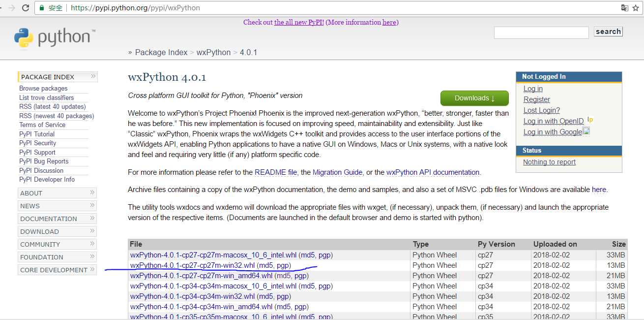
Task: Open PyPI Support page
Action: [x=37, y=152]
